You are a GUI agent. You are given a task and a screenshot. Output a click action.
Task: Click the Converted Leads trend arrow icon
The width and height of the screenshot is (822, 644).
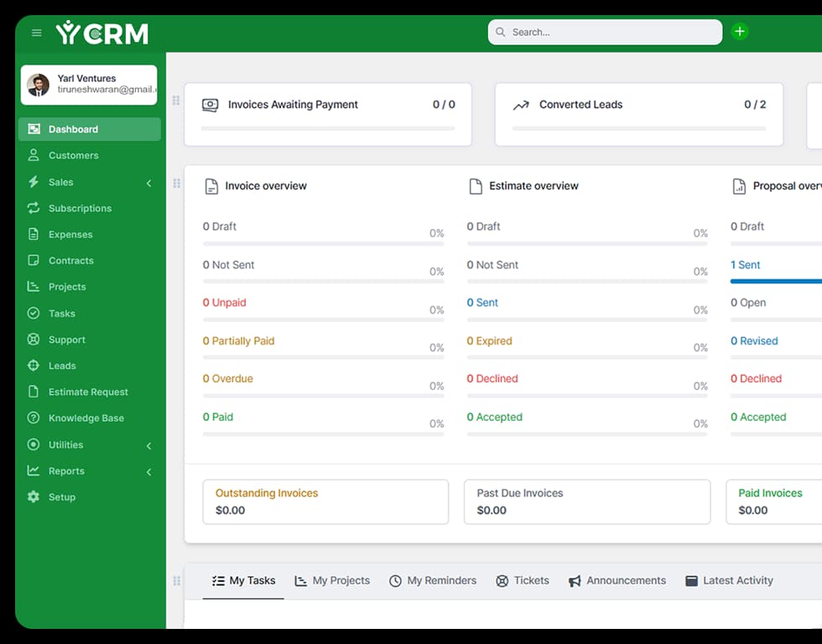521,106
